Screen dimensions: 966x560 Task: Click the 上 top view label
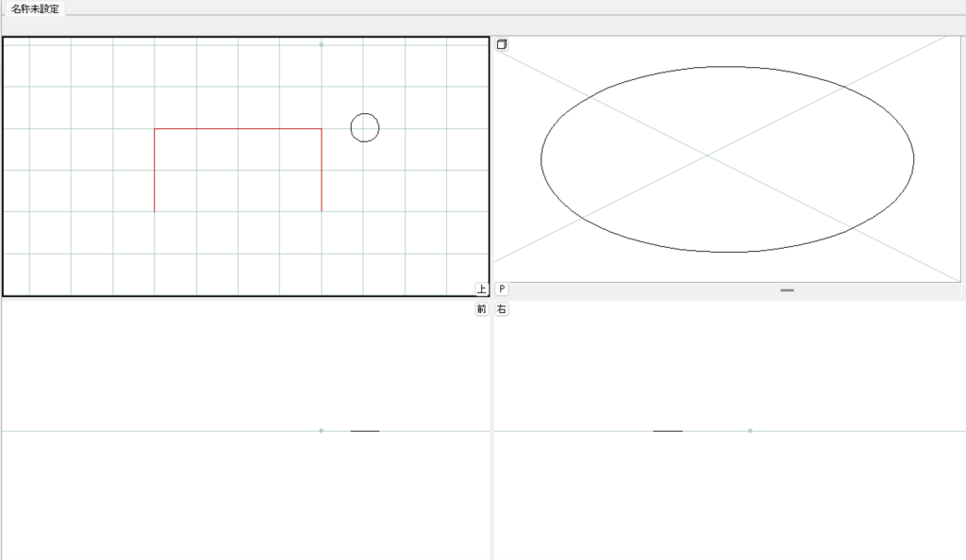coord(481,289)
